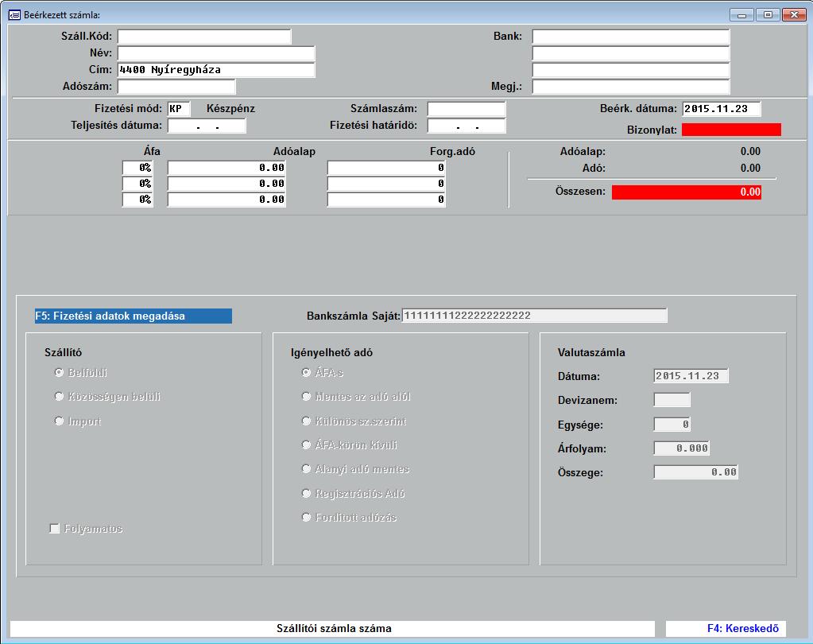Click the Teljesítés dátuma date field
The image size is (813, 644).
[x=207, y=126]
